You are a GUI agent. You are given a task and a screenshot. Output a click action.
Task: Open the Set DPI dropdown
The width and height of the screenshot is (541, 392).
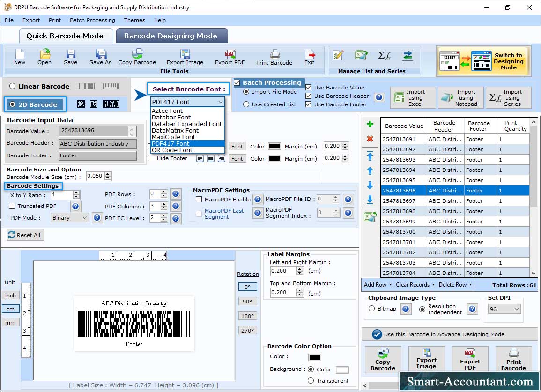click(504, 309)
